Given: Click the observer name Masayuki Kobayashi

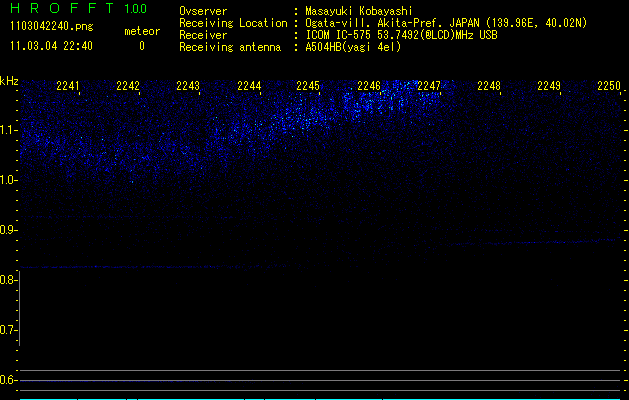Looking at the screenshot, I should click(x=359, y=11).
